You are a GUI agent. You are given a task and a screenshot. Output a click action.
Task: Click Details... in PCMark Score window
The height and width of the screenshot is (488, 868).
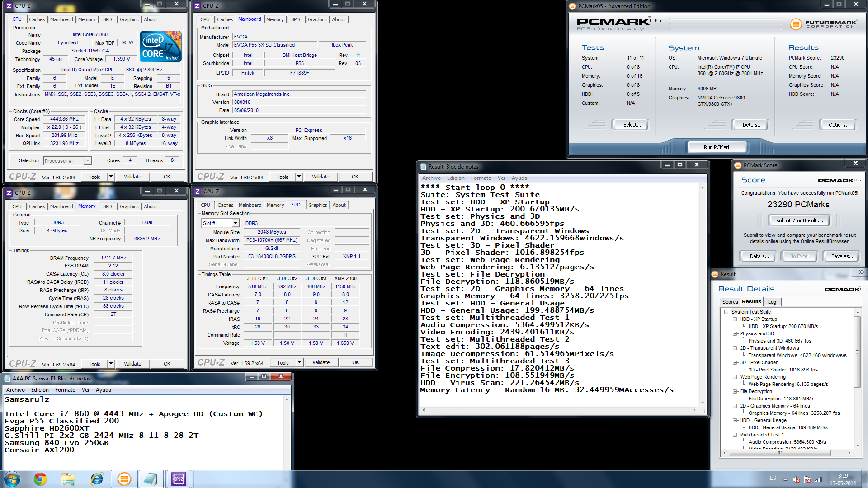click(759, 256)
